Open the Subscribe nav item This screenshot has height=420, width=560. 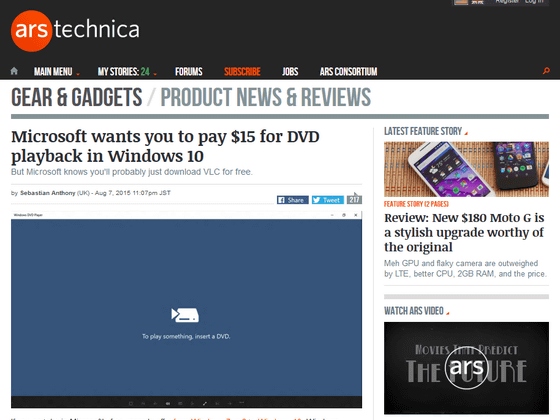tap(242, 72)
